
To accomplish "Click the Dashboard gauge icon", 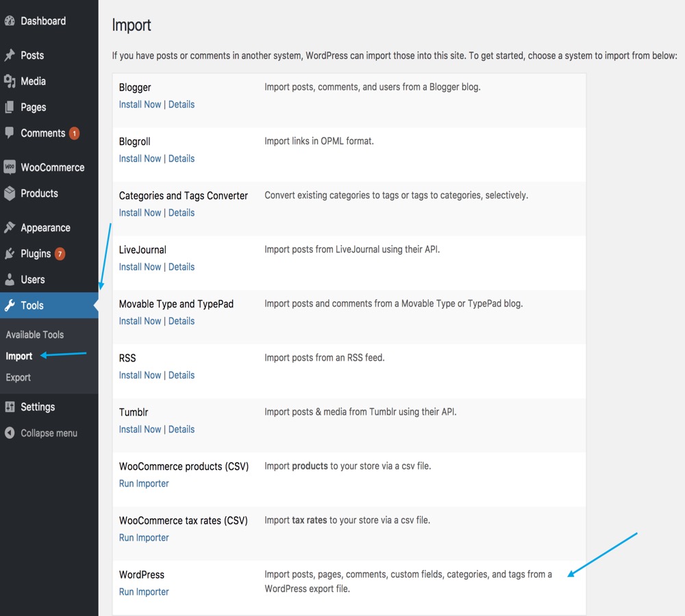I will click(x=10, y=21).
